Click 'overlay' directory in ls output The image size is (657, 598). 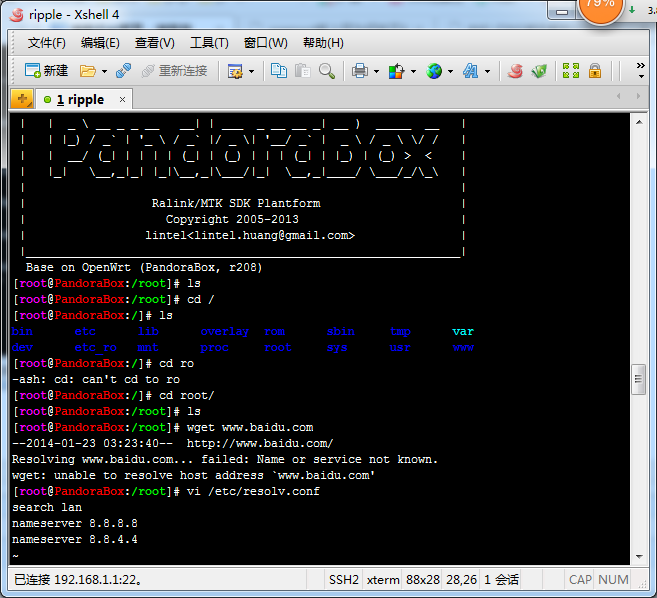click(225, 332)
